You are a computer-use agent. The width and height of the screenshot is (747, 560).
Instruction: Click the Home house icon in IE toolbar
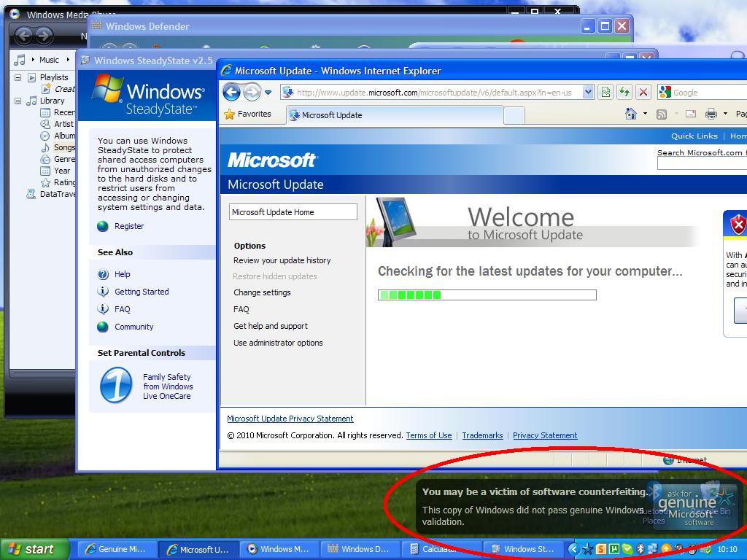point(631,114)
